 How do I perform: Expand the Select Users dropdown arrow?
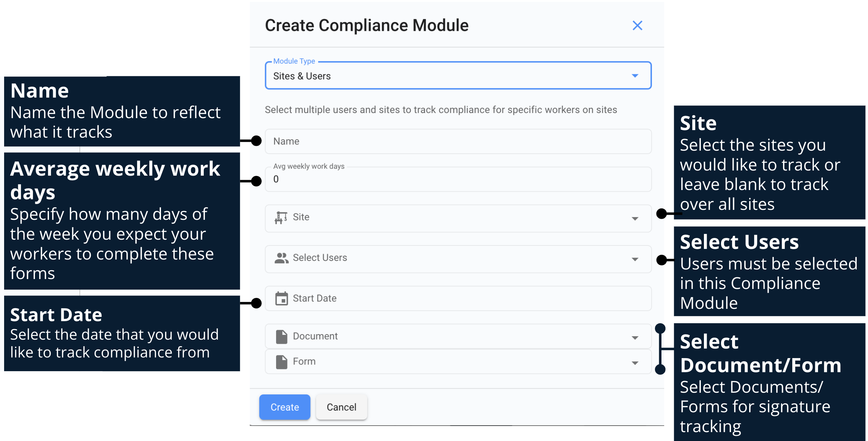pyautogui.click(x=635, y=259)
